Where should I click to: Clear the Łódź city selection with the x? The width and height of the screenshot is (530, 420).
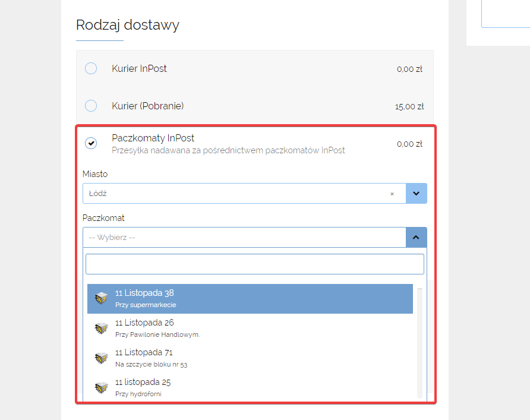pos(392,194)
